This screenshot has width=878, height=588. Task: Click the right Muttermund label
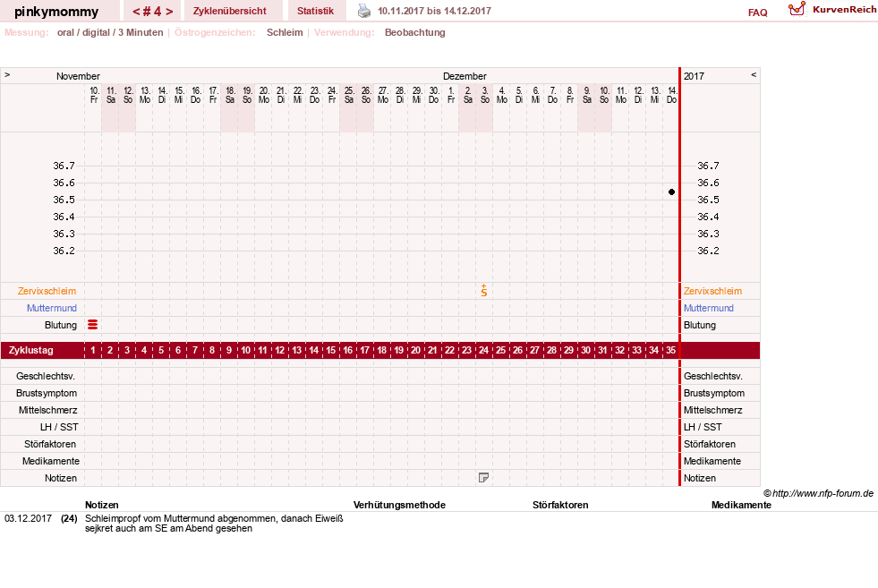tap(708, 308)
